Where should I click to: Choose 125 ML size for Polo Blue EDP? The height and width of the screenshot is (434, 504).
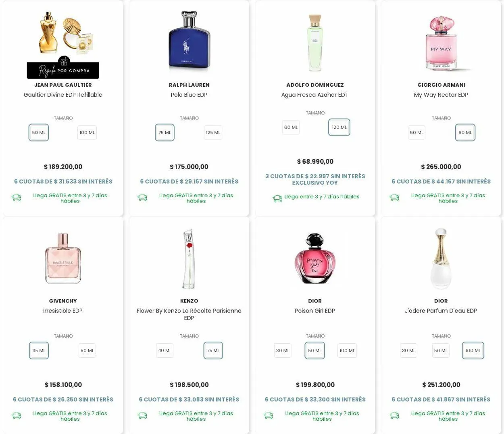(x=213, y=133)
